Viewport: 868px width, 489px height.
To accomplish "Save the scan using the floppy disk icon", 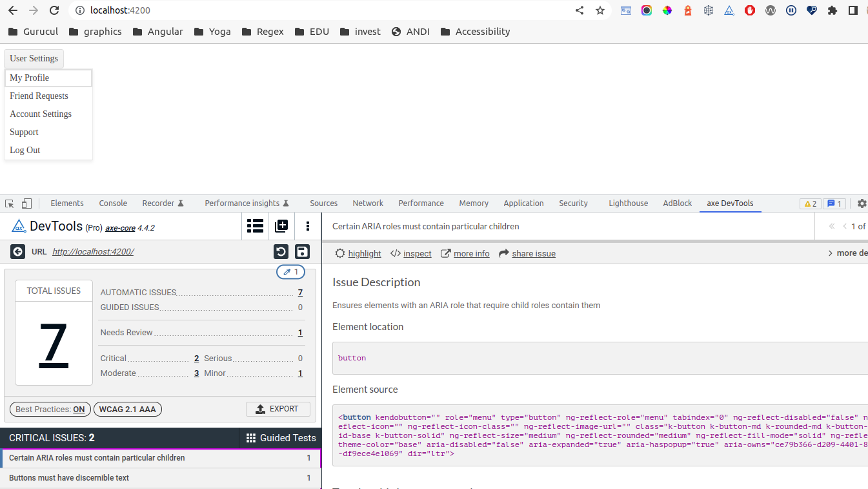I will pos(302,251).
